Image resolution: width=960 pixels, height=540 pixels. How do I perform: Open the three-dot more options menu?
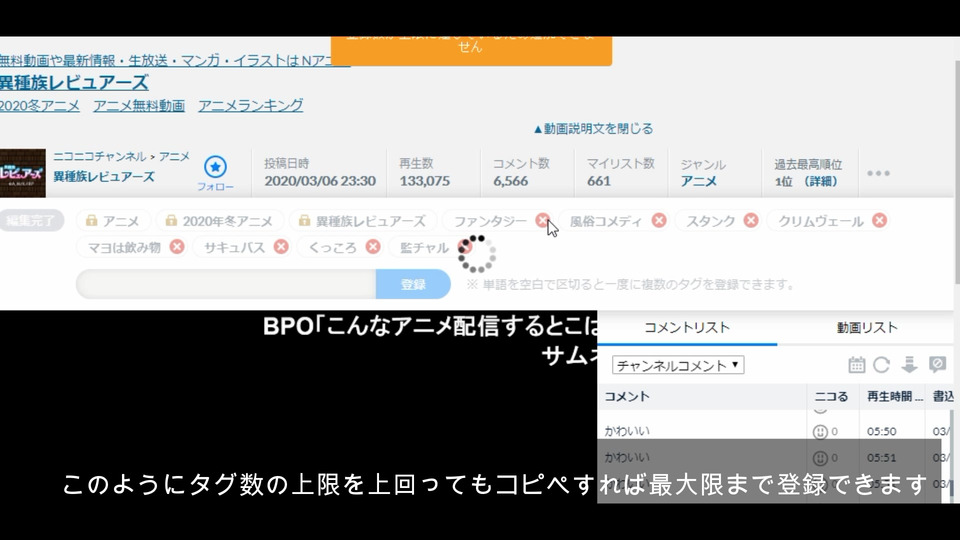tap(879, 173)
